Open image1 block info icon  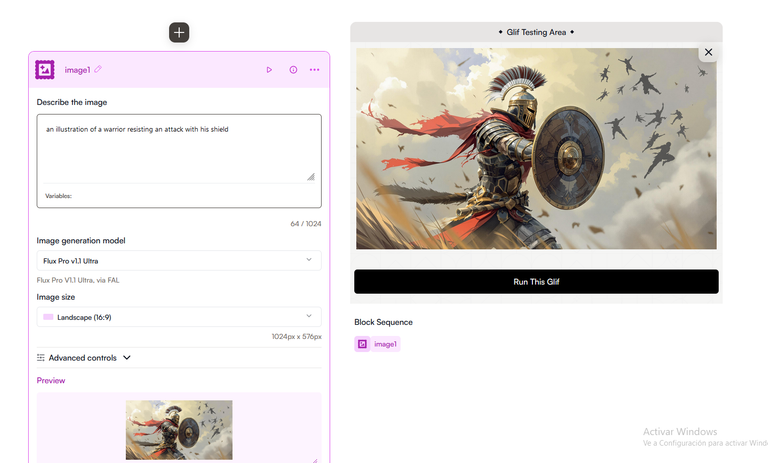(x=293, y=70)
